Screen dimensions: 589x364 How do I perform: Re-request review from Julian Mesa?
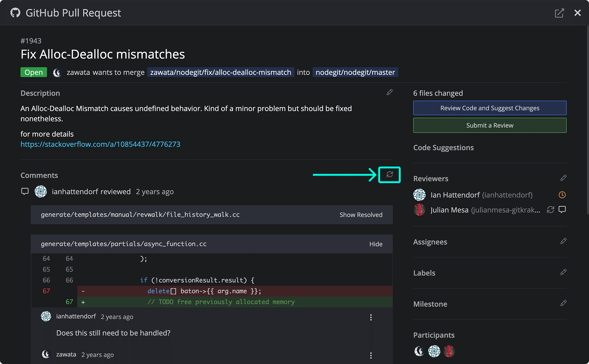click(550, 210)
